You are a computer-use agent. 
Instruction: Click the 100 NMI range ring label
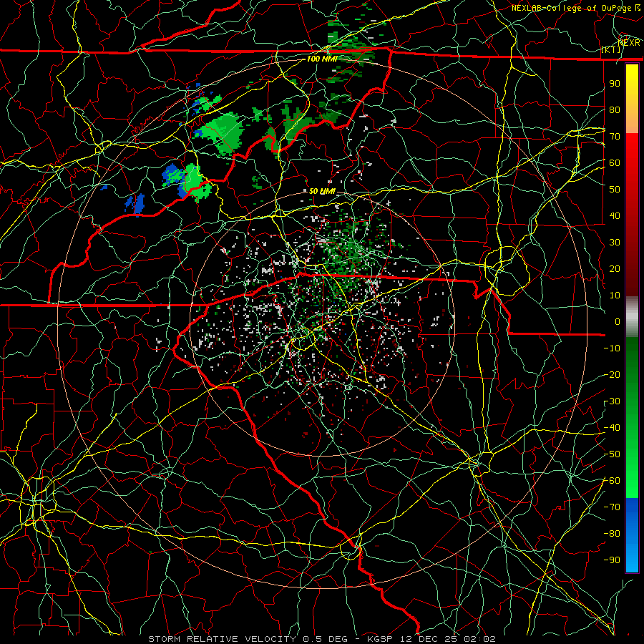[322, 59]
